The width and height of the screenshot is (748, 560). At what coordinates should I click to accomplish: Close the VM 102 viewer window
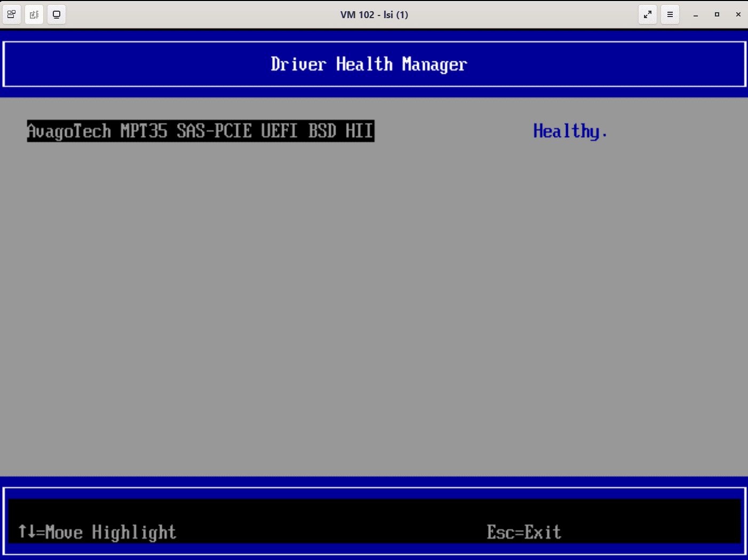click(738, 14)
